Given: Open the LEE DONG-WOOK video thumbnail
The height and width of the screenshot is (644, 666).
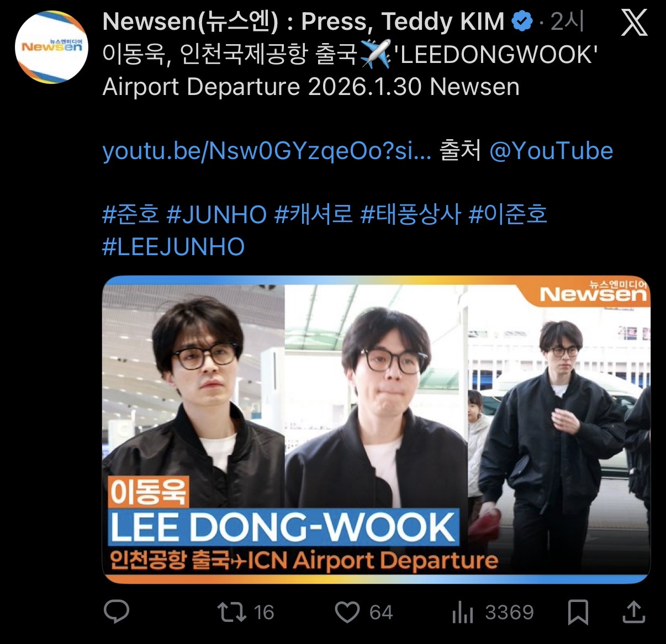Looking at the screenshot, I should point(376,430).
